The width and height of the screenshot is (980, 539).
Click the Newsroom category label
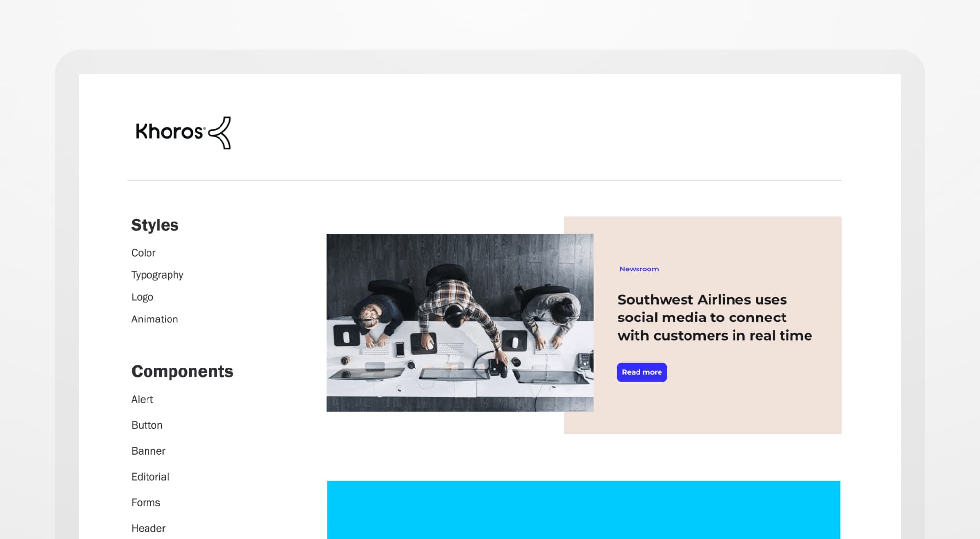639,269
